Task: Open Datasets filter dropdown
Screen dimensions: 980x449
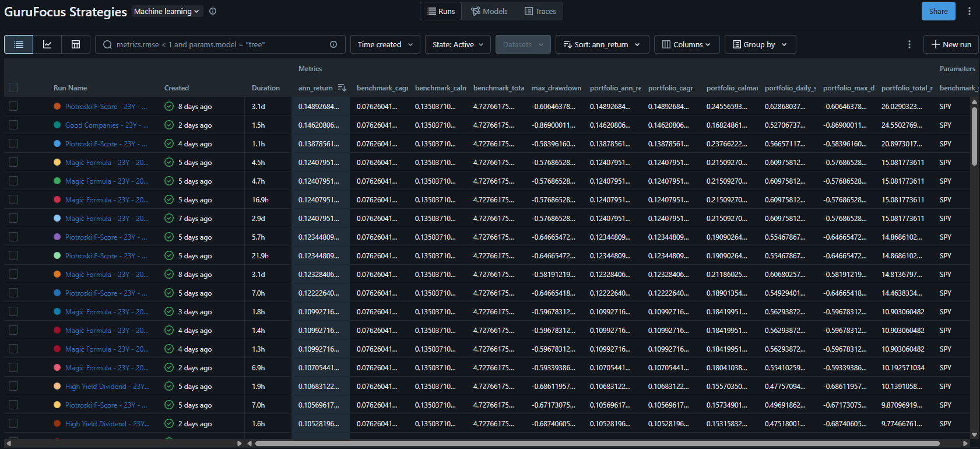Action: (523, 44)
